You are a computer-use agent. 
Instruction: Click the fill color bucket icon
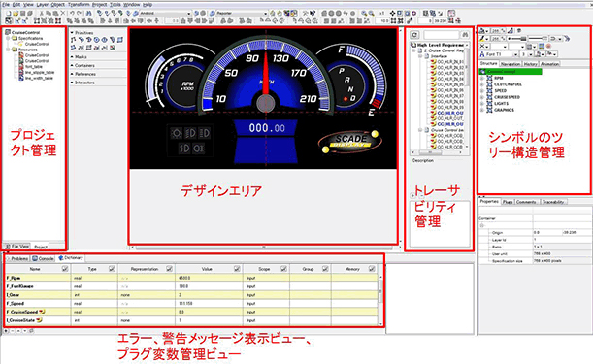point(481,31)
